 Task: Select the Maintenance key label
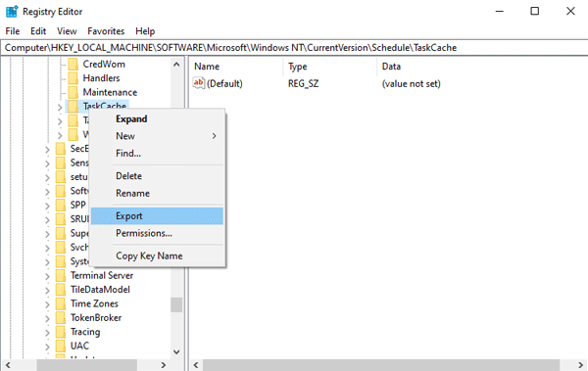[x=110, y=92]
